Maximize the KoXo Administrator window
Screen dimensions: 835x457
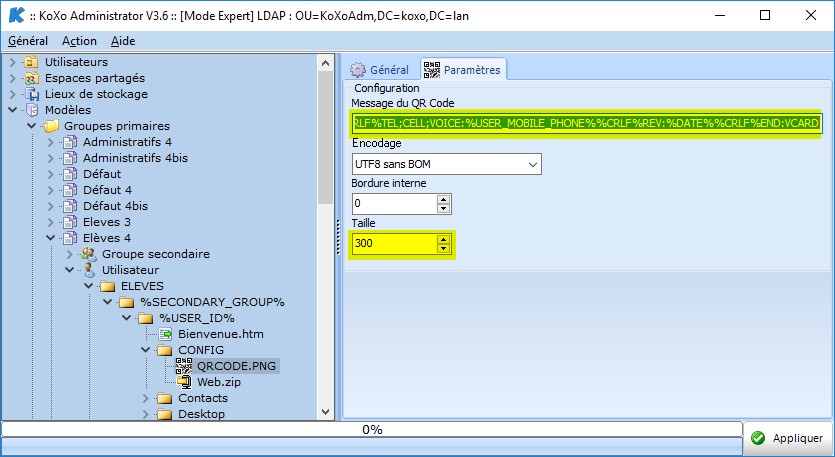[765, 15]
